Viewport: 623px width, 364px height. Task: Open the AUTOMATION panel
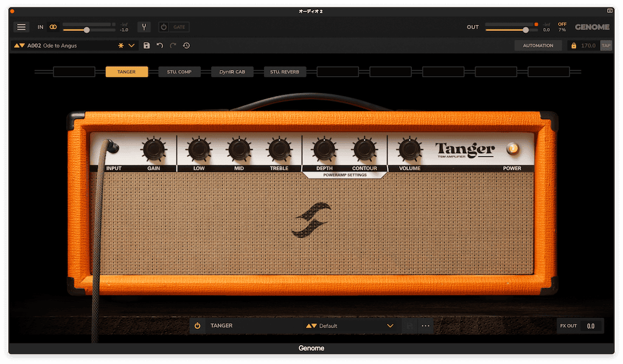pyautogui.click(x=538, y=46)
